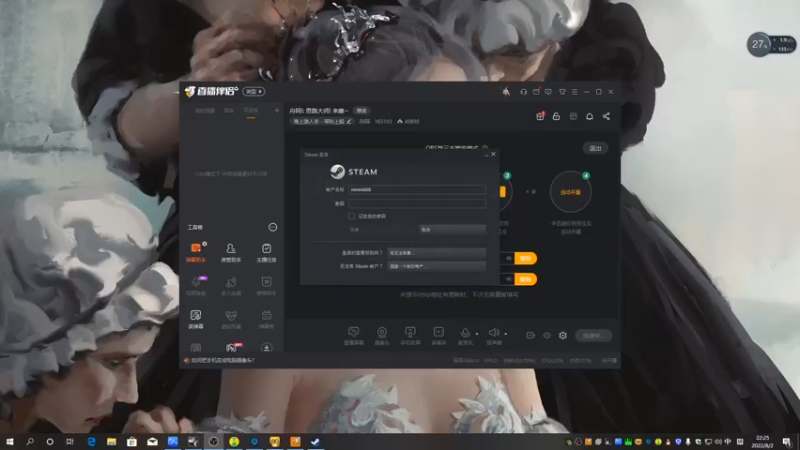Open the notification bell icon
The image size is (800, 450).
pyautogui.click(x=589, y=116)
